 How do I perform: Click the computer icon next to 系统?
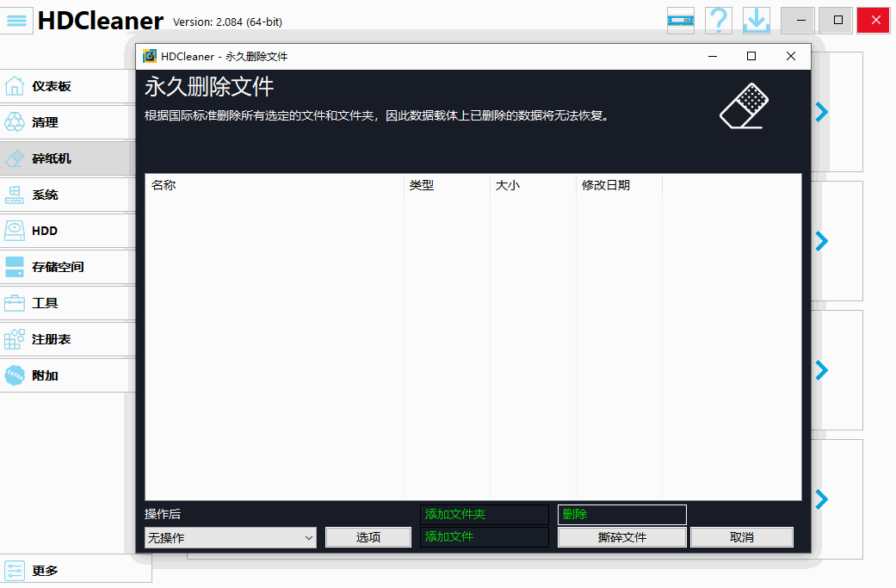pyautogui.click(x=15, y=195)
